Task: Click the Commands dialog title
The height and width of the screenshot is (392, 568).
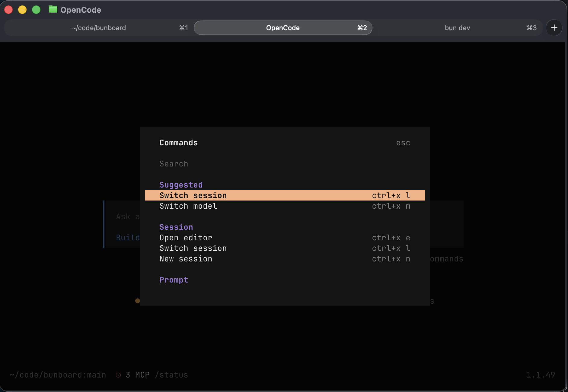Action: (179, 143)
